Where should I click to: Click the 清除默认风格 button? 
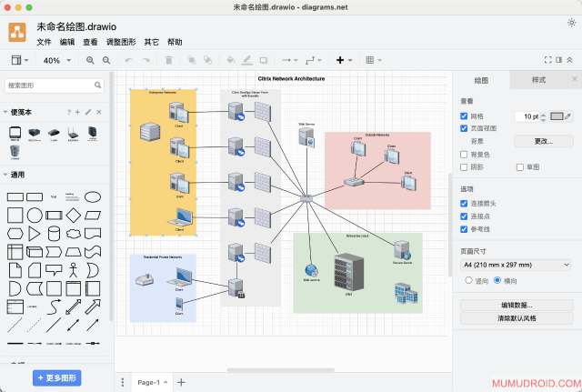coord(517,318)
